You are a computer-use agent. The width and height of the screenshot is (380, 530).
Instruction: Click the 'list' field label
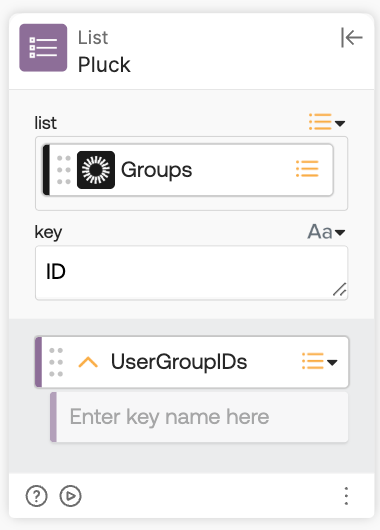(45, 123)
